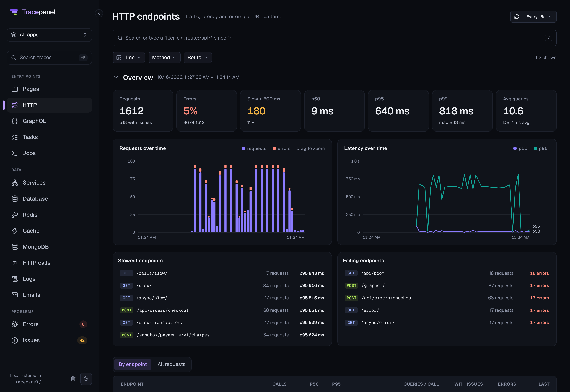Image resolution: width=570 pixels, height=392 pixels.
Task: Open the Method filter dropdown
Action: [x=164, y=58]
